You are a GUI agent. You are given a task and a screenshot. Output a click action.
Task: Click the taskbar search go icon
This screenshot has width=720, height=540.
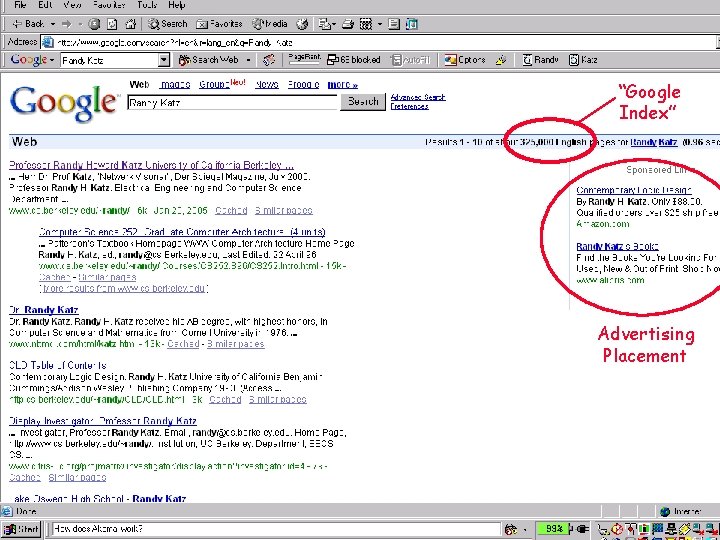point(511,529)
